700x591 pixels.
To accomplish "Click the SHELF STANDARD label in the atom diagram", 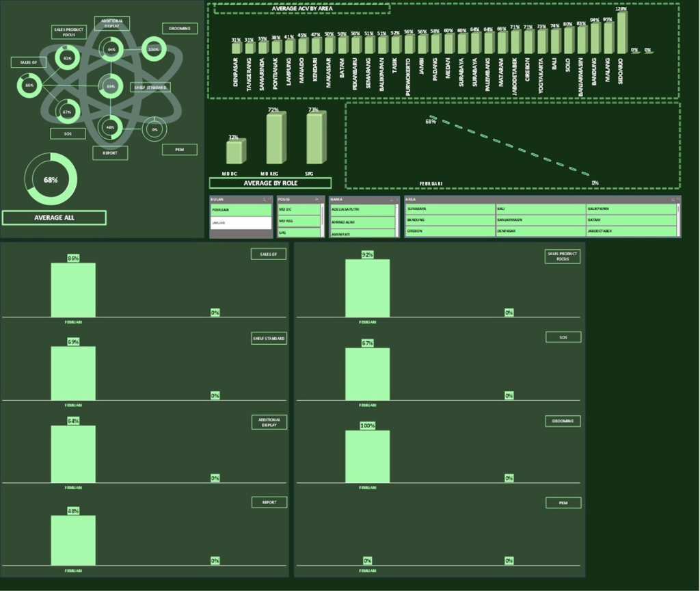I will click(x=150, y=88).
